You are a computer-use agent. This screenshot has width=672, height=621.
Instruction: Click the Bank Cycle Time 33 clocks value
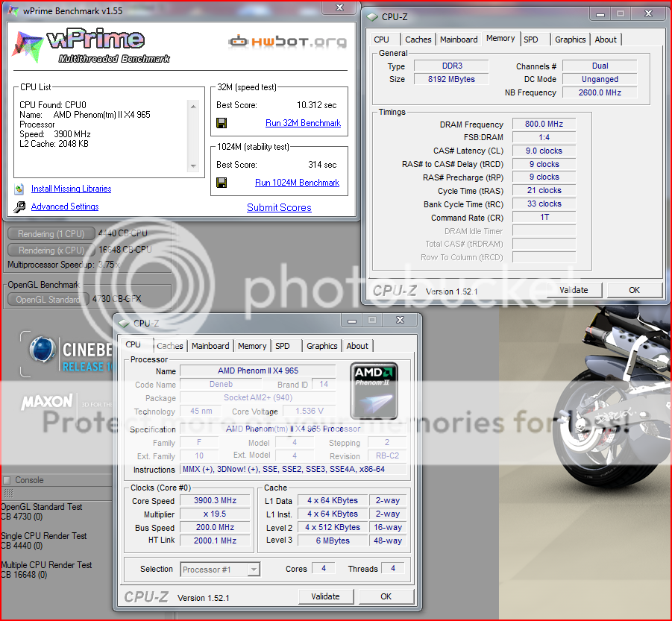[544, 204]
